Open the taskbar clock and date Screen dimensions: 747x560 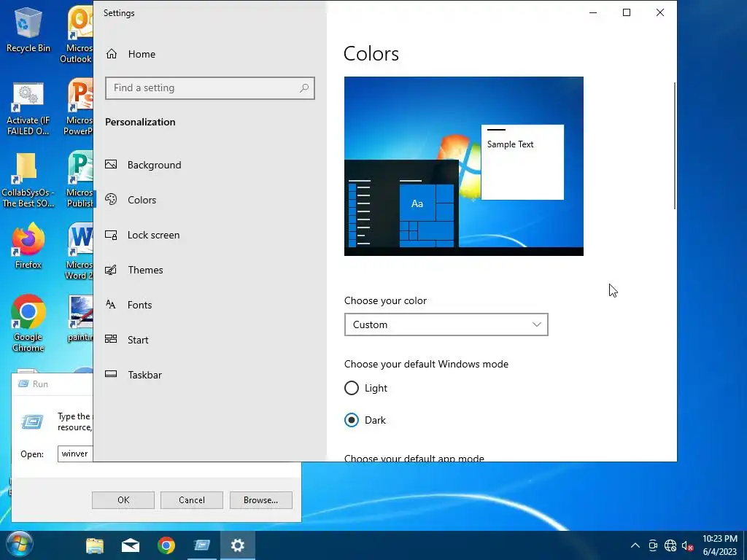pyautogui.click(x=720, y=545)
